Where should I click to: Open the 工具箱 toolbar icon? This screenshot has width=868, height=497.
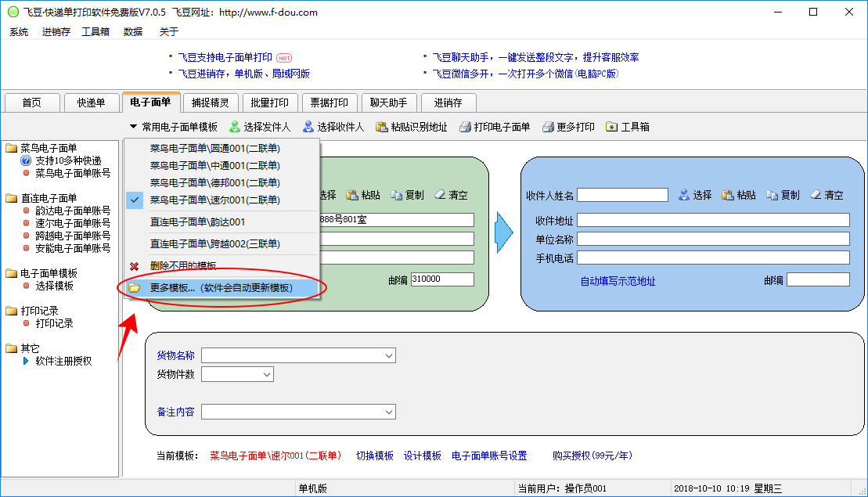(612, 127)
